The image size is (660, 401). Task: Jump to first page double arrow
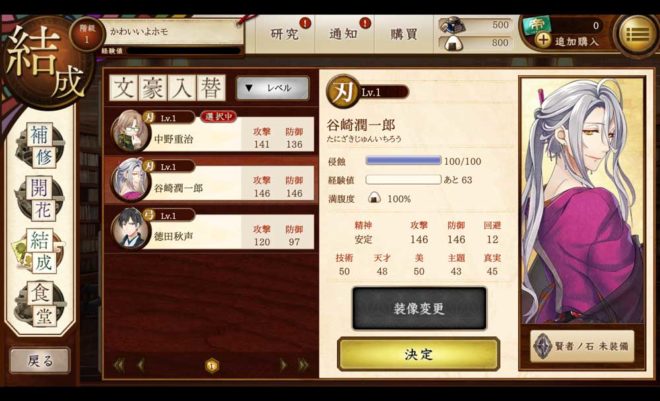[x=119, y=365]
